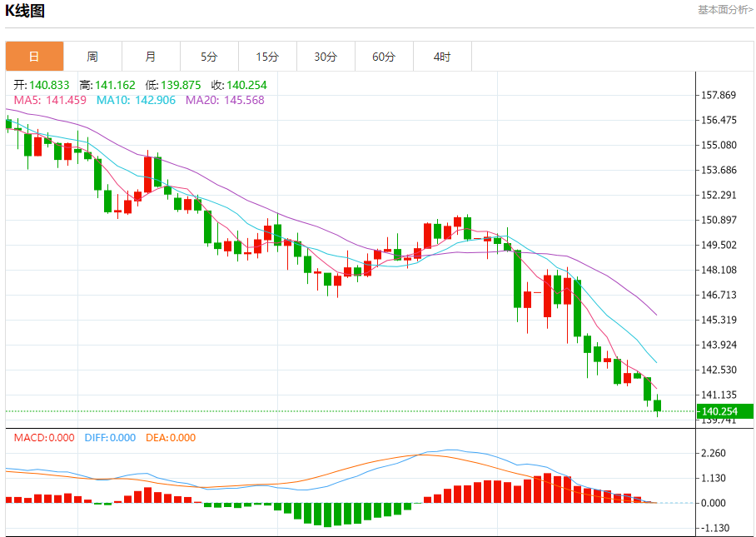Screen dimensions: 756x537
Task: Click the close price 140.254 in header
Action: coord(246,85)
